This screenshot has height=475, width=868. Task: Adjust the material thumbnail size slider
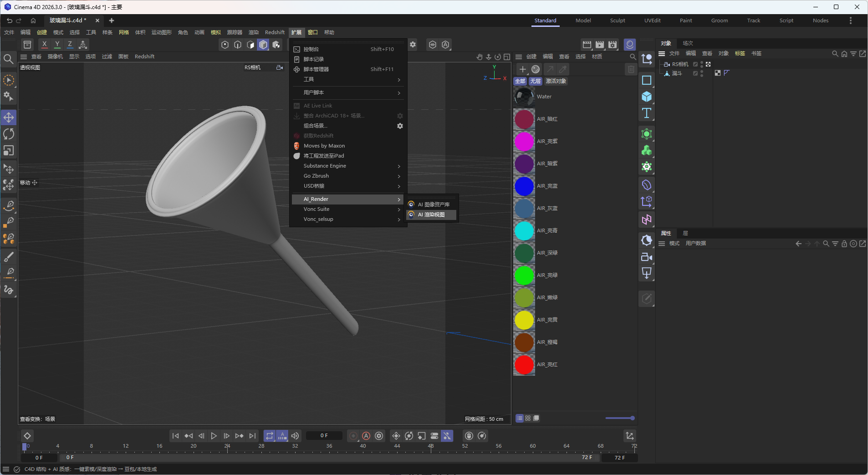pos(620,418)
